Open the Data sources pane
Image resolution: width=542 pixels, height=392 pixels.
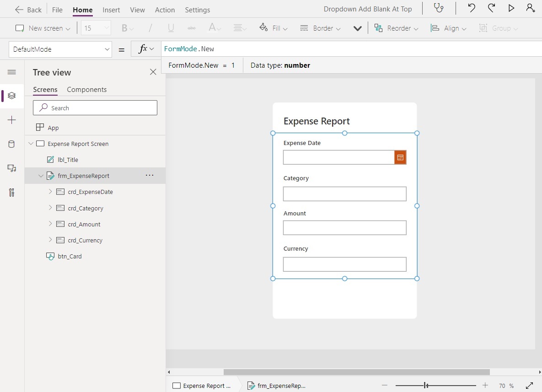pyautogui.click(x=11, y=144)
